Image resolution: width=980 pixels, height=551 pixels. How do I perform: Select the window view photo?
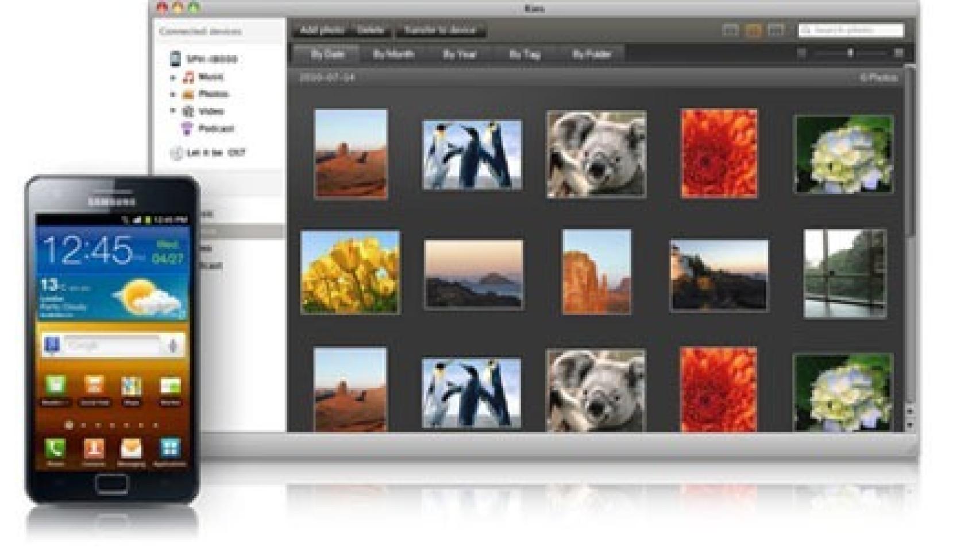[845, 274]
